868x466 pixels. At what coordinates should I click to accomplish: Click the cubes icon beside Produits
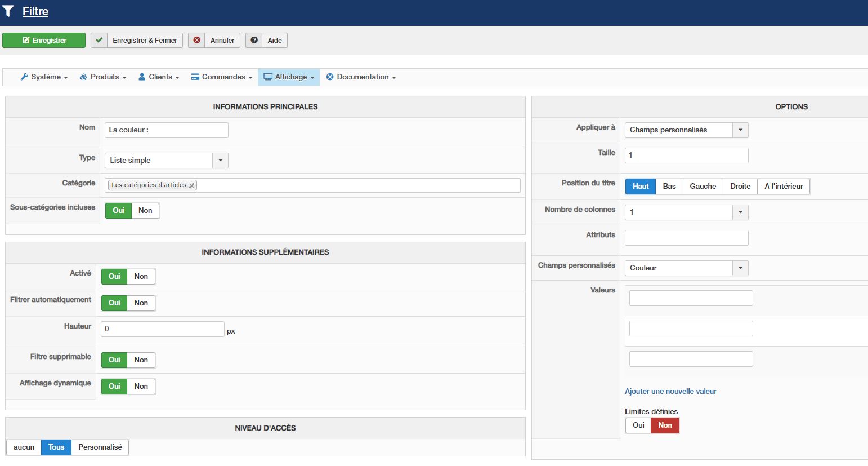pos(83,77)
